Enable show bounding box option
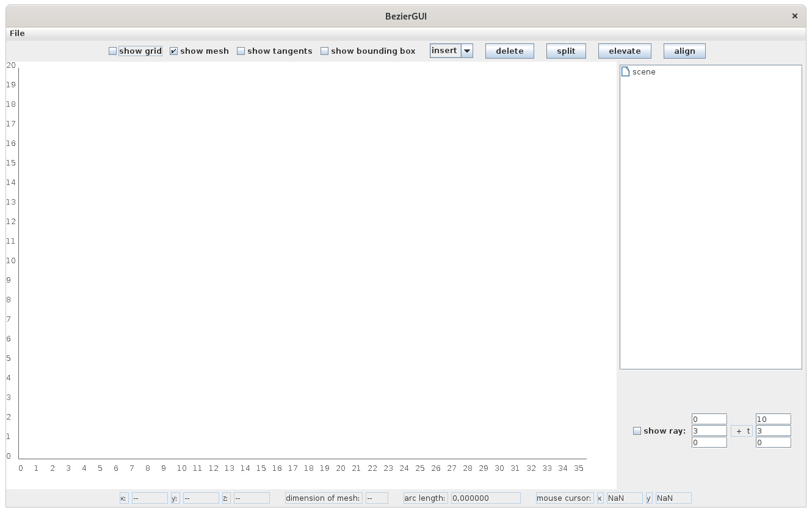 [325, 51]
